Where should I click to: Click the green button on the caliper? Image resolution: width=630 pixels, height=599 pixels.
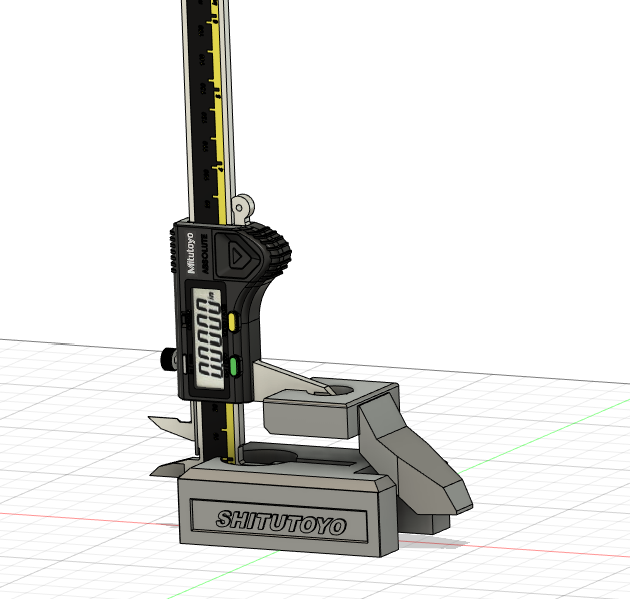(232, 366)
